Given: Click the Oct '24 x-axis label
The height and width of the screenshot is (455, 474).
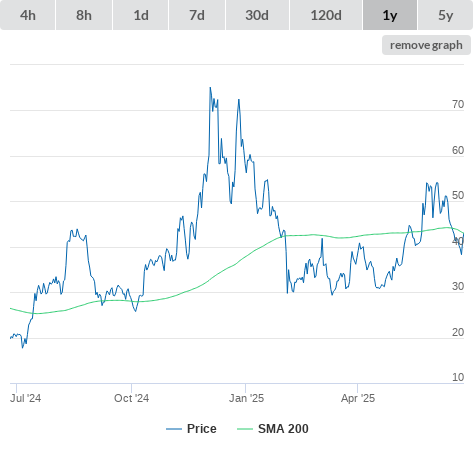Looking at the screenshot, I should [131, 398].
